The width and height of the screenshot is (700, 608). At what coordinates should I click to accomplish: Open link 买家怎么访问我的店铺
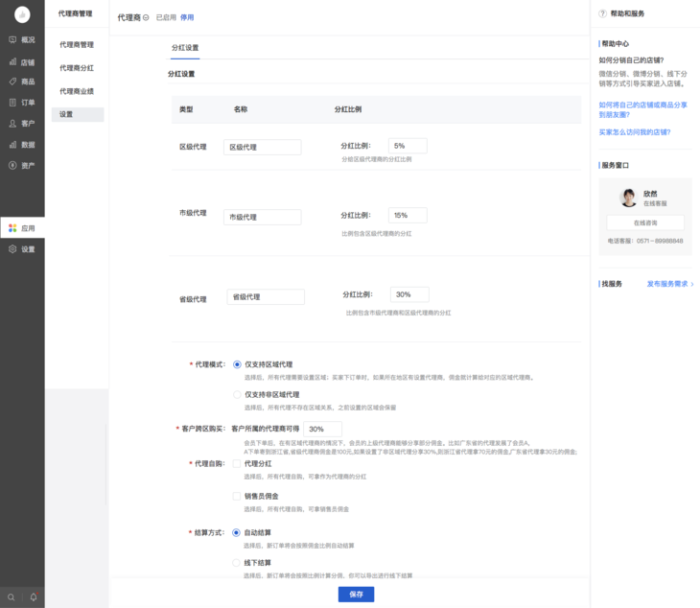pyautogui.click(x=635, y=132)
